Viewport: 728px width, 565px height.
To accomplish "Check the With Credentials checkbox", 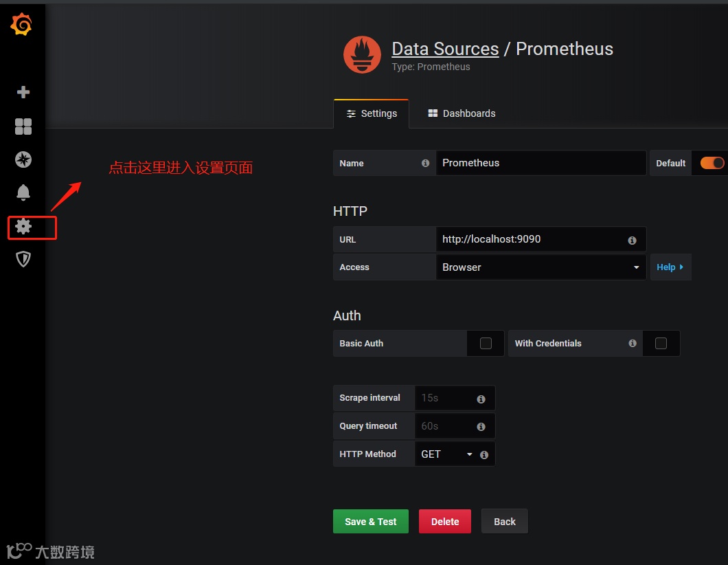I will [661, 343].
